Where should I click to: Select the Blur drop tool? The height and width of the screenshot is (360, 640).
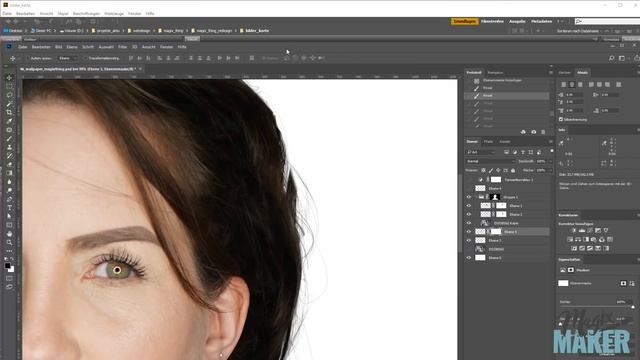point(9,182)
